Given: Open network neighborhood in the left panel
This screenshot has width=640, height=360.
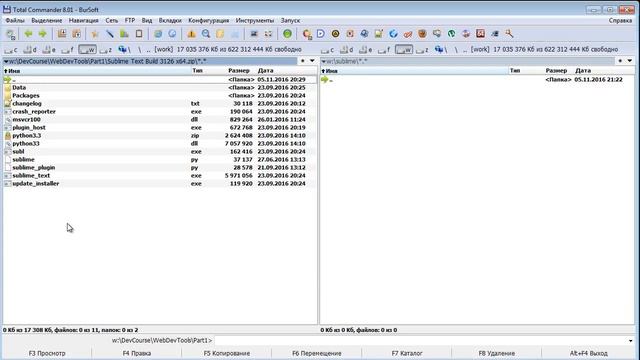Looking at the screenshot, I should 124,49.
